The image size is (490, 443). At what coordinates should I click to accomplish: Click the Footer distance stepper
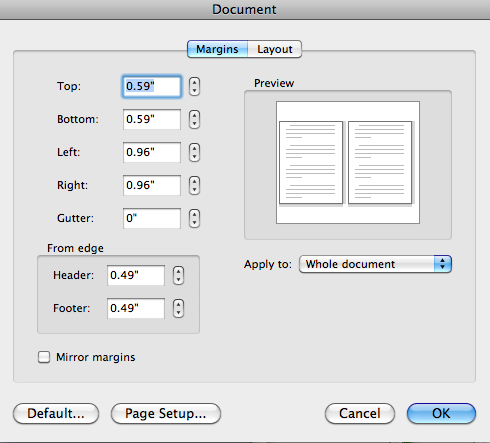point(178,309)
